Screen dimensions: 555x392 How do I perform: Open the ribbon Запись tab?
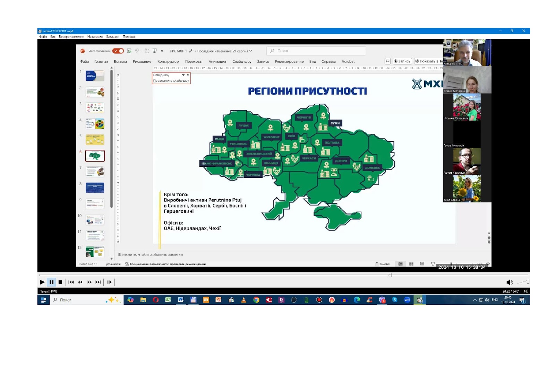pos(263,61)
